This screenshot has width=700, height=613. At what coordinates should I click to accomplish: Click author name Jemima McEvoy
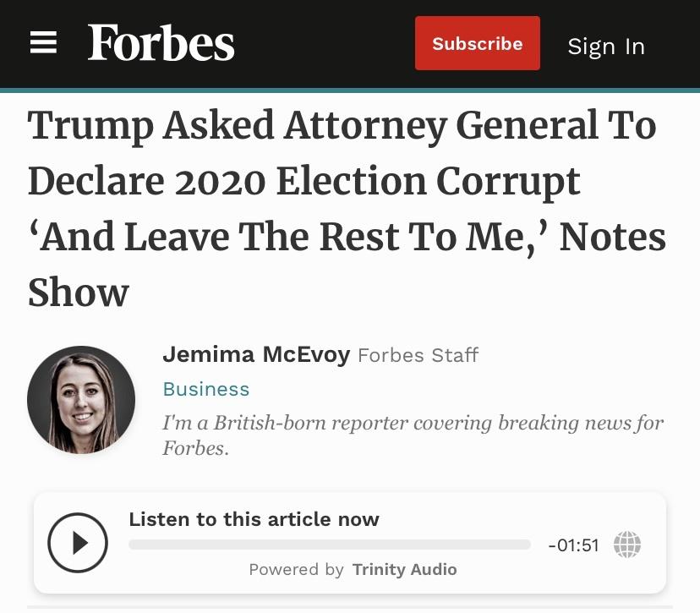click(257, 354)
